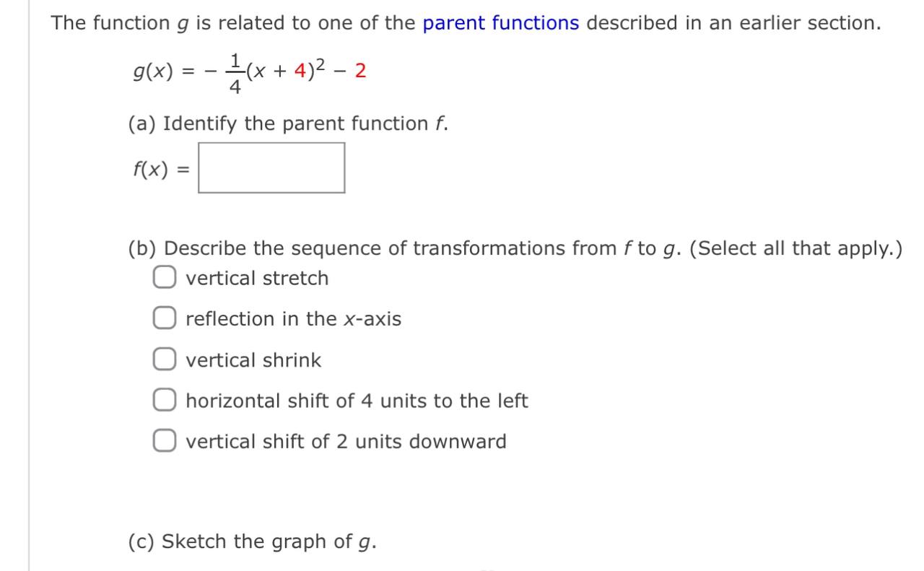Toggle vertical shrink by clicking its label
924x571 pixels.
point(253,359)
